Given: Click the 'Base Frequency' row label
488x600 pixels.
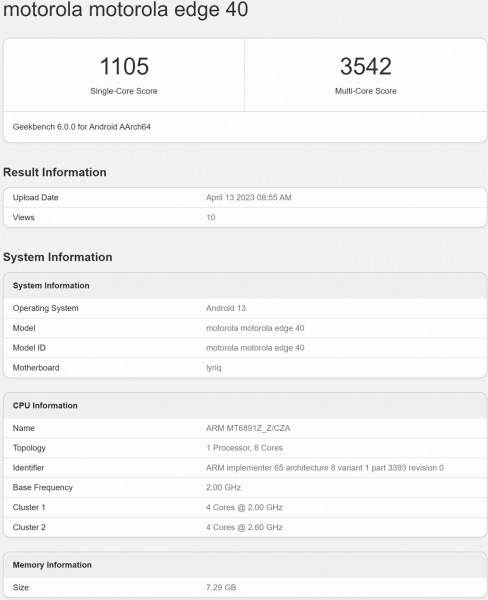Looking at the screenshot, I should (42, 488).
